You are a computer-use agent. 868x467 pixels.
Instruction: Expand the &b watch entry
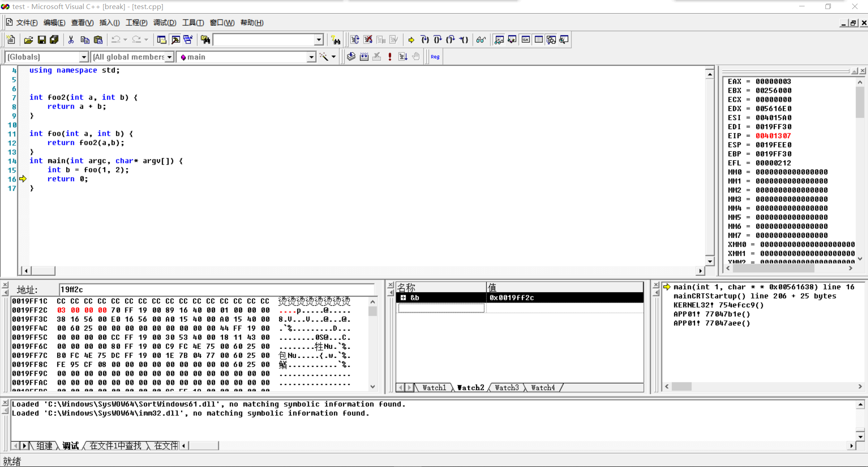pyautogui.click(x=403, y=298)
